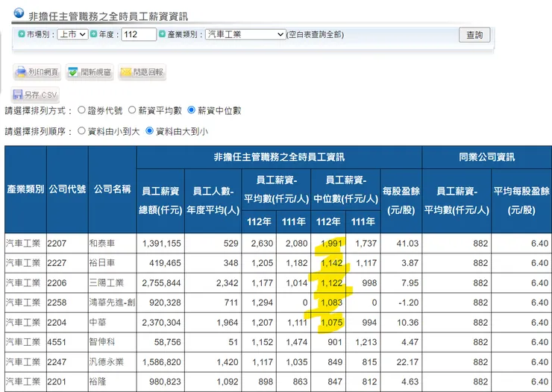Click the 另存CSV export button
Screen dimensions: 552x392
tap(35, 95)
